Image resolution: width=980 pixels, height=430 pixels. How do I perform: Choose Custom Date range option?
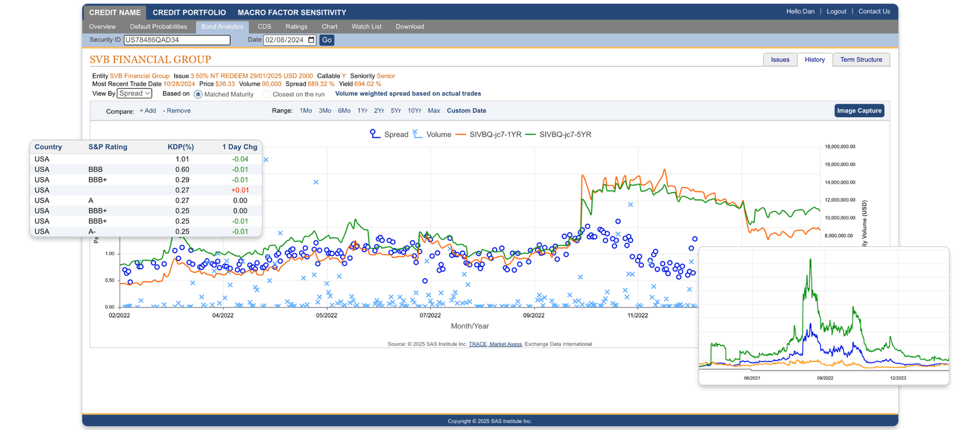click(x=466, y=111)
